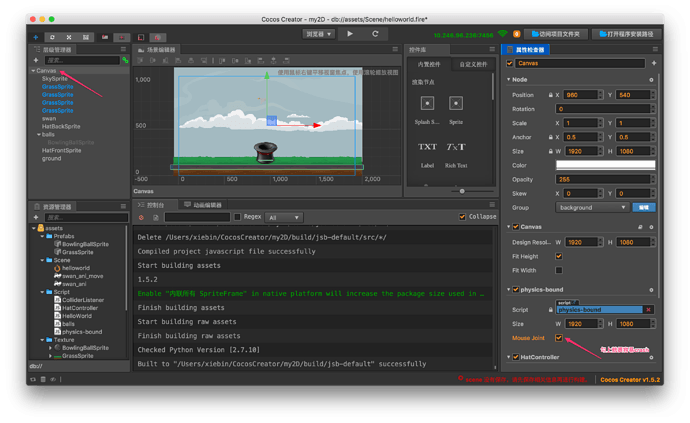The height and width of the screenshot is (423, 690).
Task: Click the 访问项目文件夹 open project folder button
Action: pyautogui.click(x=556, y=34)
